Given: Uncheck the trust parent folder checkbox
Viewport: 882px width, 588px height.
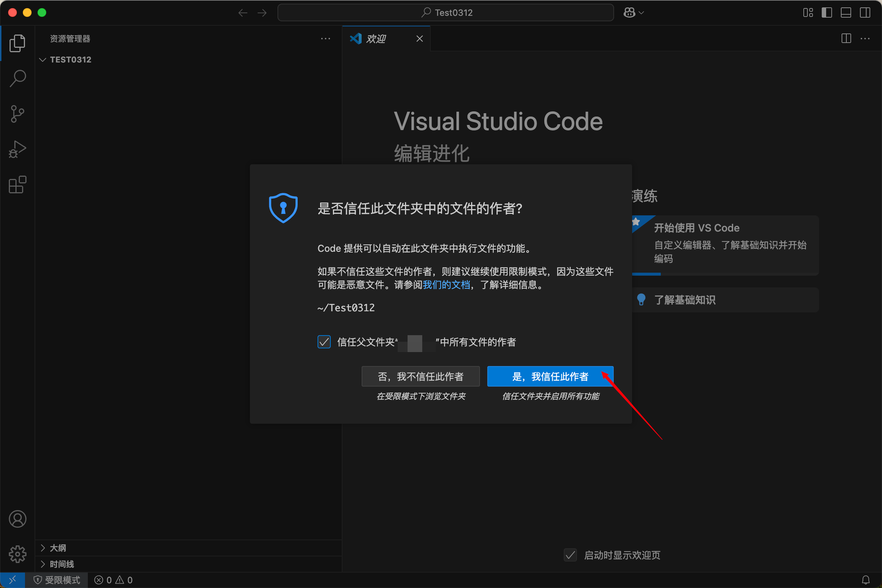Looking at the screenshot, I should (324, 342).
